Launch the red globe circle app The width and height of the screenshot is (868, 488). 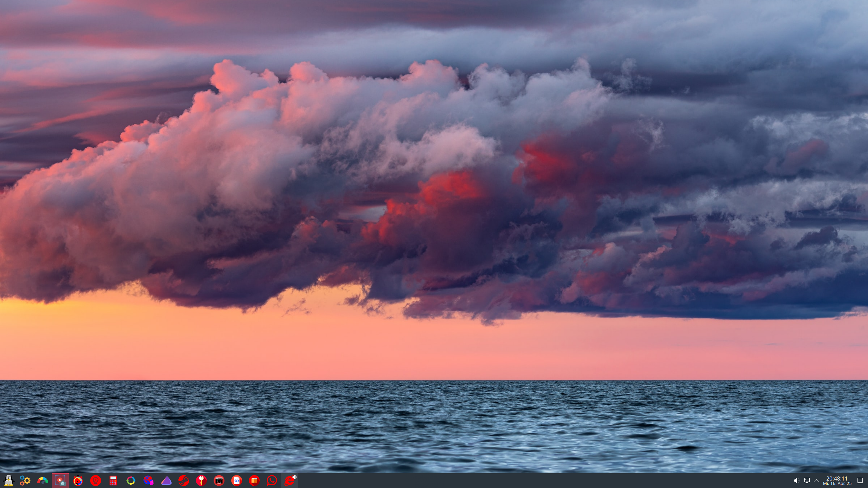[96, 480]
